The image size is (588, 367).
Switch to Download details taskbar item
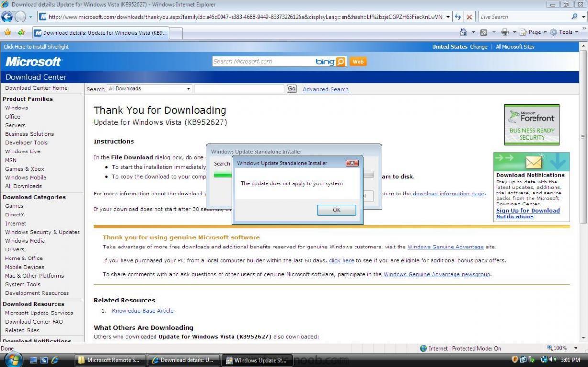[x=183, y=360]
